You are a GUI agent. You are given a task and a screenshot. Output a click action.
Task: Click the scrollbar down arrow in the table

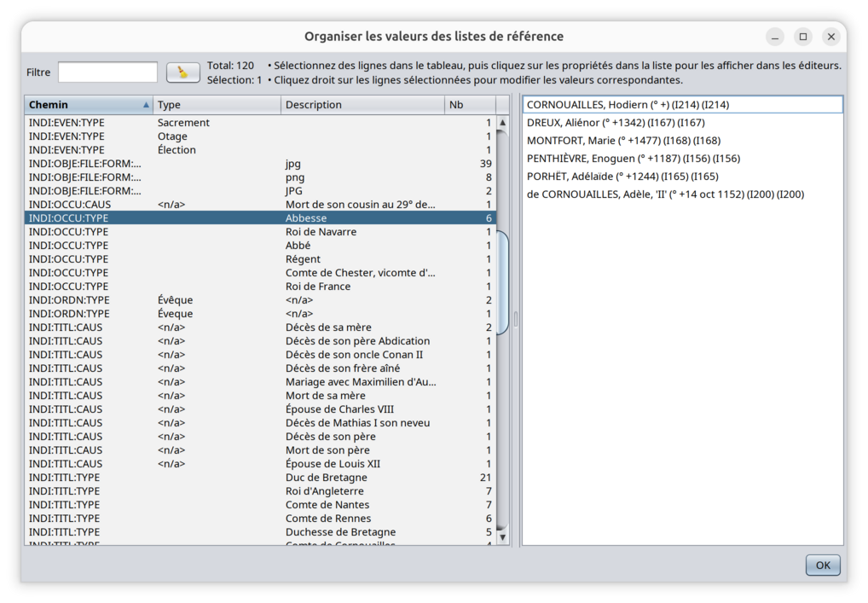(x=503, y=537)
